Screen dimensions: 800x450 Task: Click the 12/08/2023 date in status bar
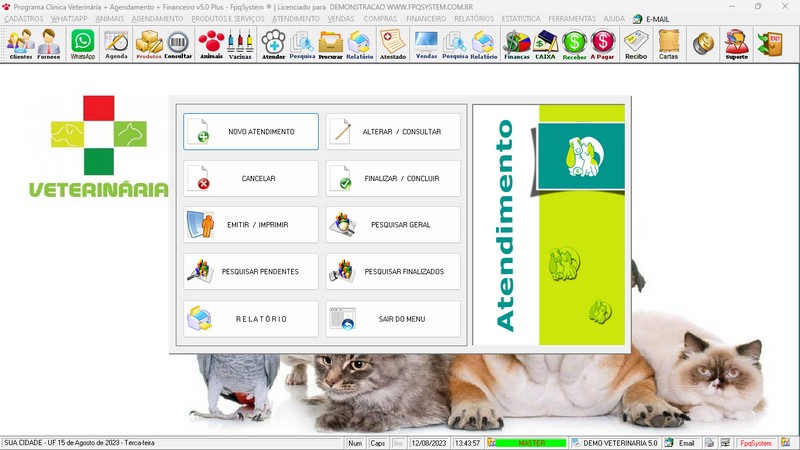[x=429, y=443]
